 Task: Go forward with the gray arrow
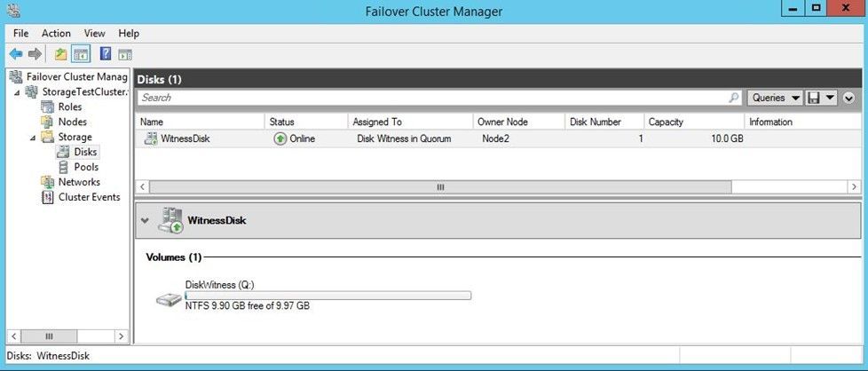[x=35, y=54]
